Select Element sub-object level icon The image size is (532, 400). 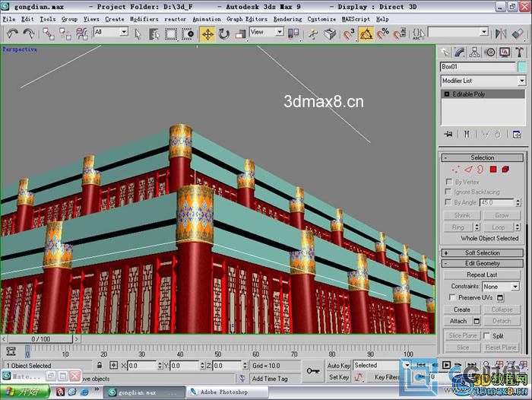pyautogui.click(x=505, y=169)
